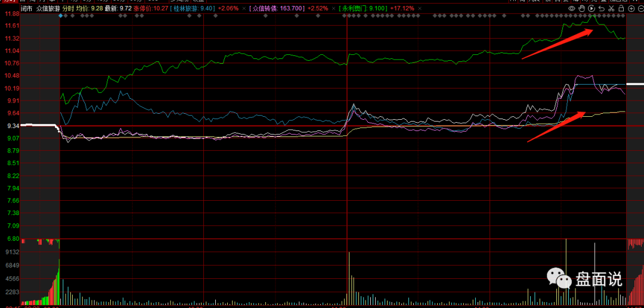Click the 均价 9.28 average price value
Image resolution: width=644 pixels, height=308 pixels.
(x=89, y=8)
